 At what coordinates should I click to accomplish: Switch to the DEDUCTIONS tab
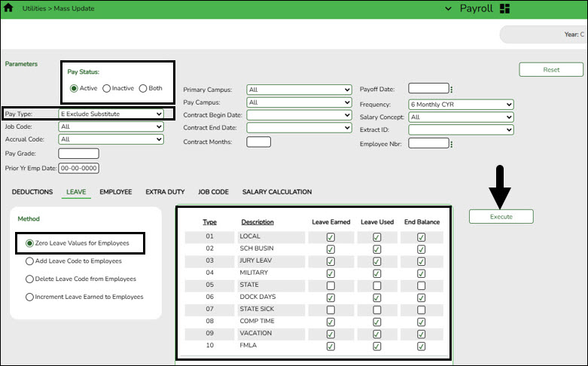(32, 191)
